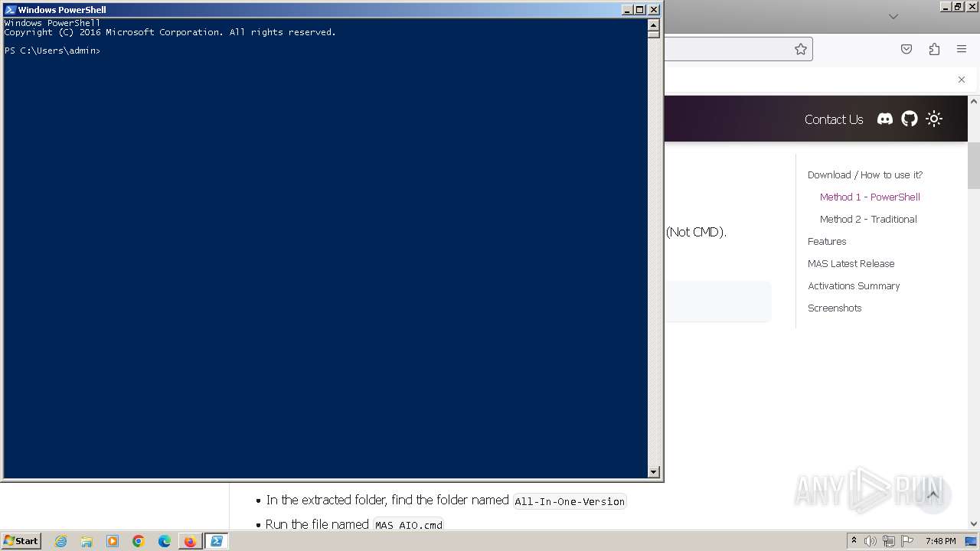Open Action Center flag tray icon
980x551 pixels.
[x=907, y=541]
